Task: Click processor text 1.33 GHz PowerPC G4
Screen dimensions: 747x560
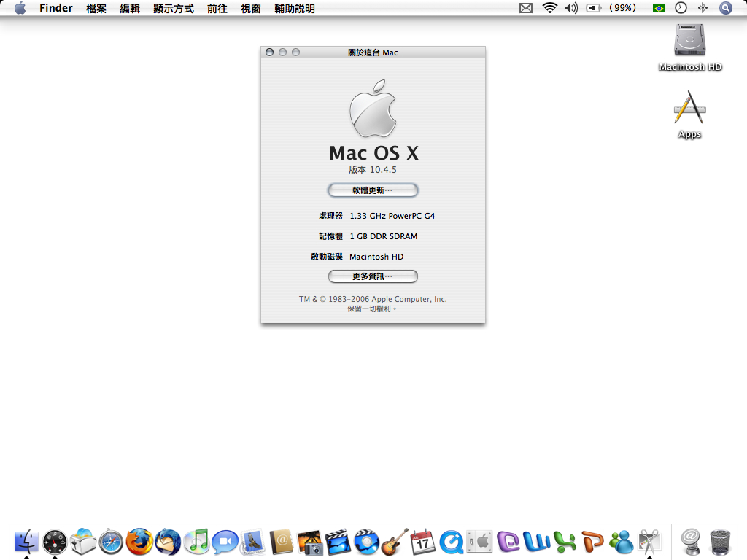Action: click(x=392, y=216)
